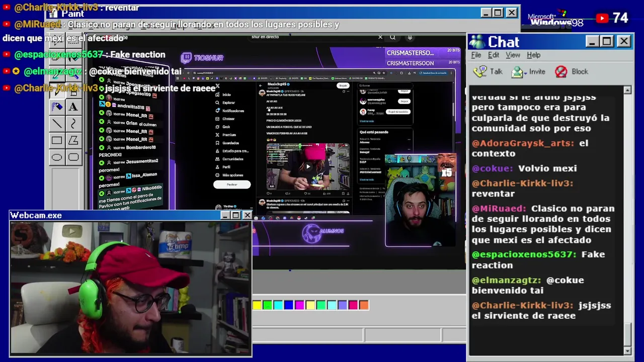Screen dimensions: 644x362
Task: Open File menu in Chat window
Action: pyautogui.click(x=476, y=55)
